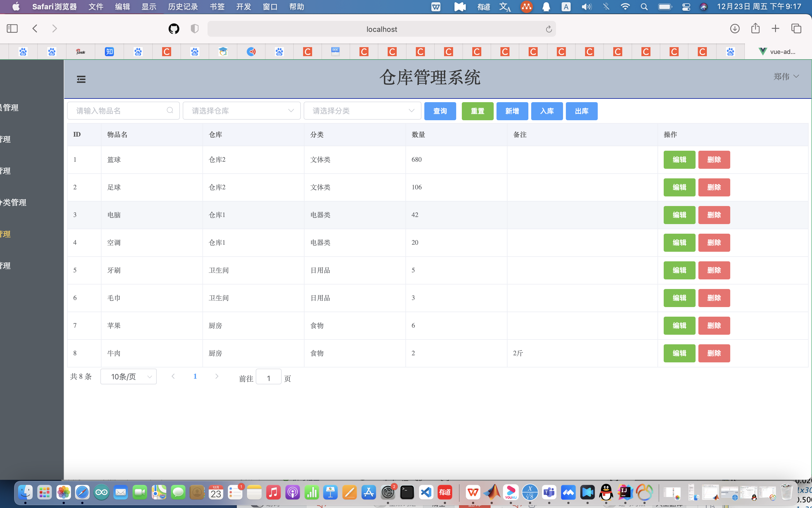Open Music app in Dock
The height and width of the screenshot is (508, 812).
click(x=273, y=493)
